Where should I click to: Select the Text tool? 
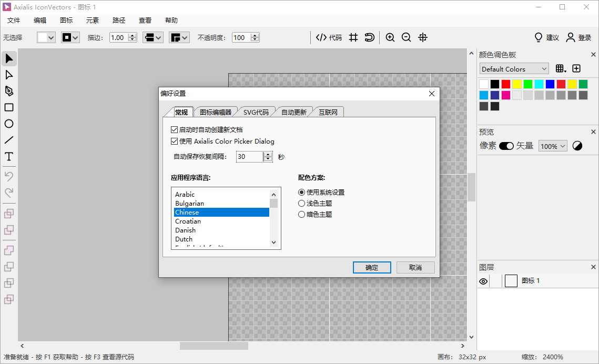coord(9,156)
